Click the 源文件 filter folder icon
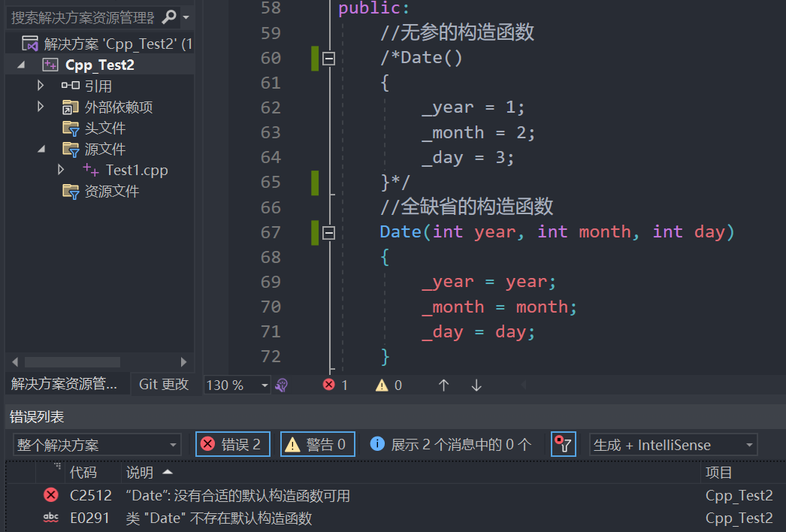The width and height of the screenshot is (786, 532). click(71, 150)
